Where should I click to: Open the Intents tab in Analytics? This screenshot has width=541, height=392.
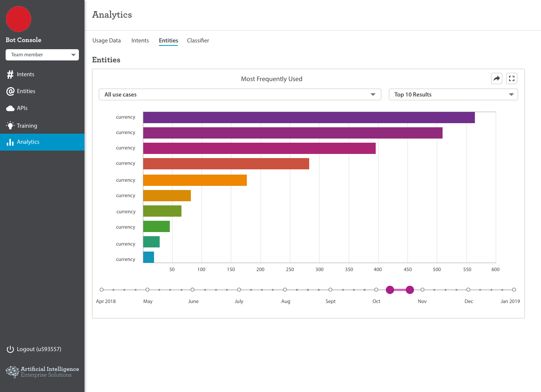(x=140, y=41)
